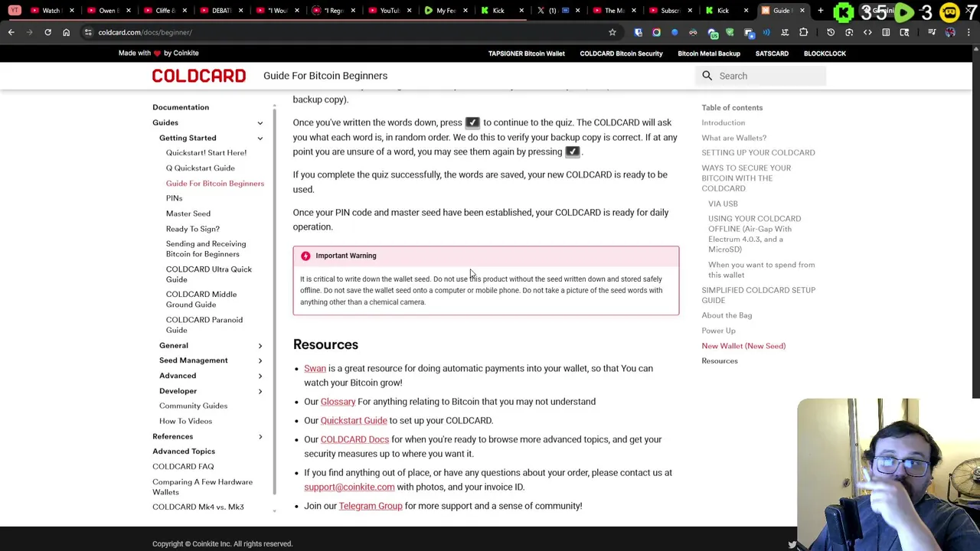This screenshot has width=980, height=551.
Task: Expand the References section arrow
Action: [260, 436]
